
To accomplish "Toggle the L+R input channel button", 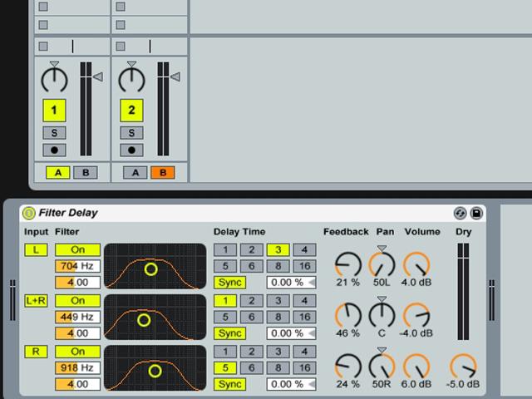I will 36,301.
